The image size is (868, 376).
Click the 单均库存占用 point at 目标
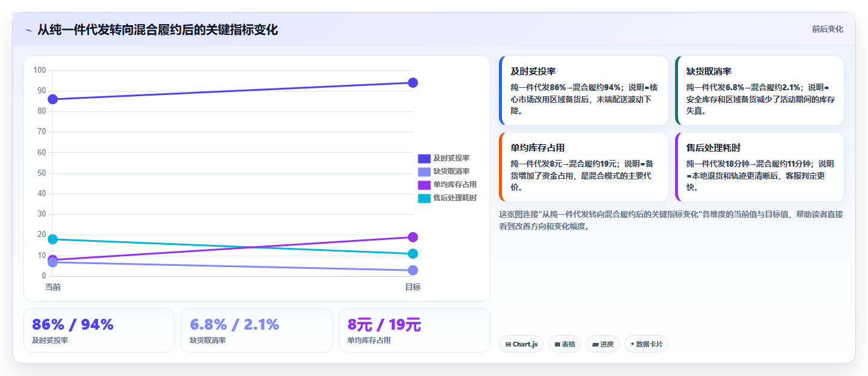tap(413, 237)
